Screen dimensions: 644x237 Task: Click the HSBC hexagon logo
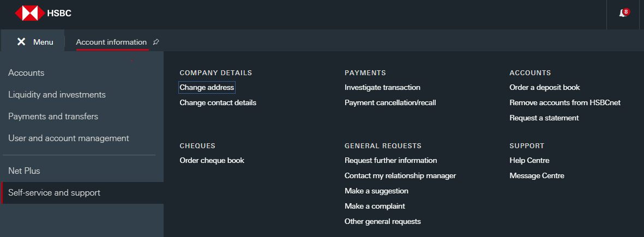tap(29, 13)
